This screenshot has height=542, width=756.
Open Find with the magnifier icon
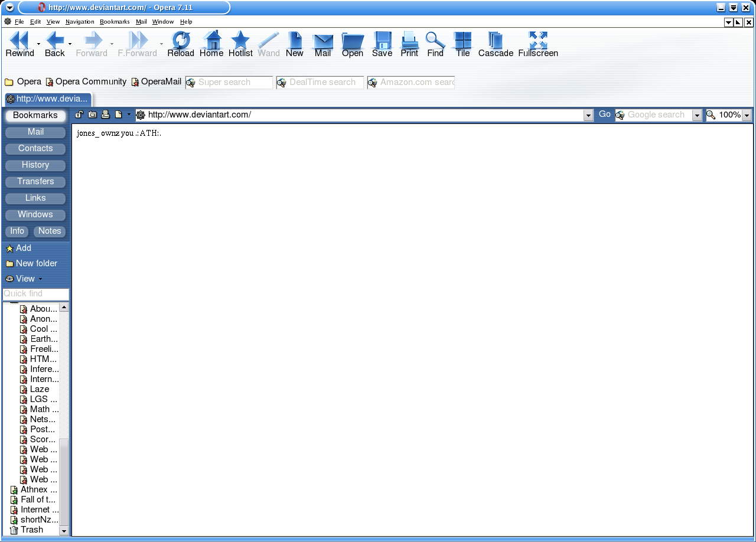point(435,40)
